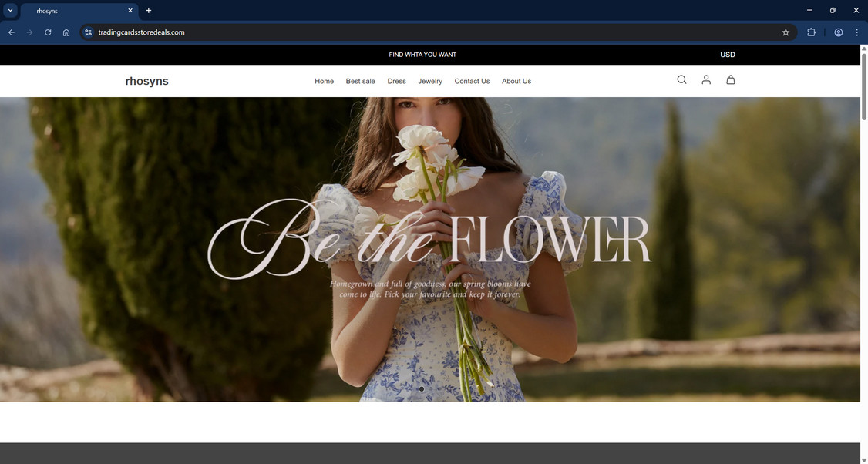This screenshot has height=464, width=868.
Task: Open the Jewelry menu item
Action: pyautogui.click(x=430, y=81)
